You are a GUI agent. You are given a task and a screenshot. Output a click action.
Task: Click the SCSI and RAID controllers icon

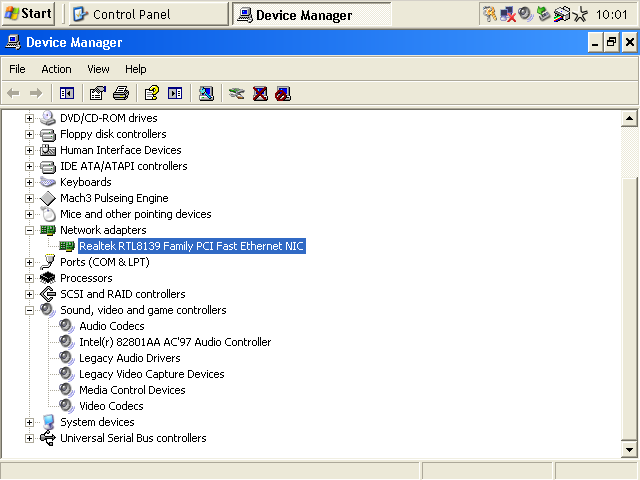click(x=48, y=294)
